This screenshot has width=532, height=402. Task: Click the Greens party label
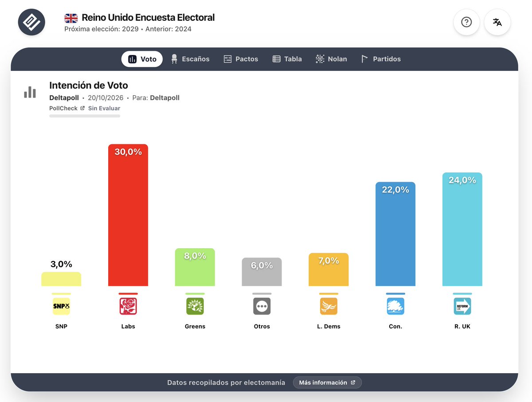[x=195, y=326]
